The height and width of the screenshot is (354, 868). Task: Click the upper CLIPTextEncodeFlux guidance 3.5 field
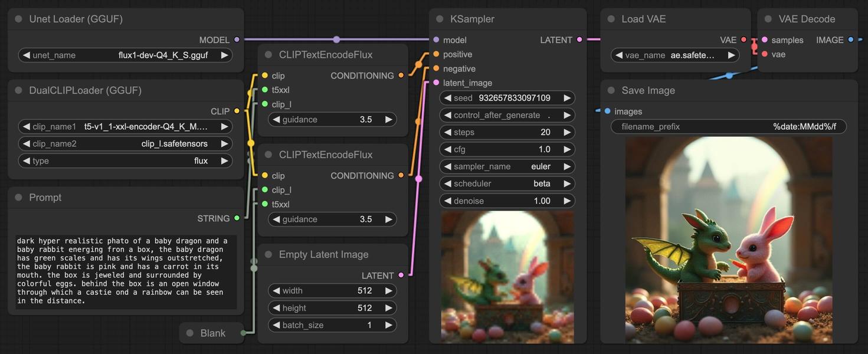coord(333,119)
